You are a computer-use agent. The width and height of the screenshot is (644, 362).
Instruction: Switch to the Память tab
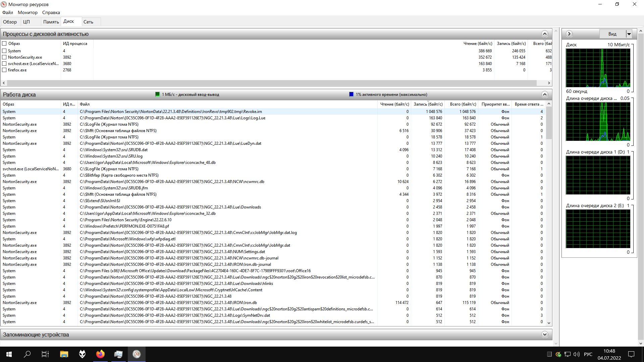click(x=51, y=22)
